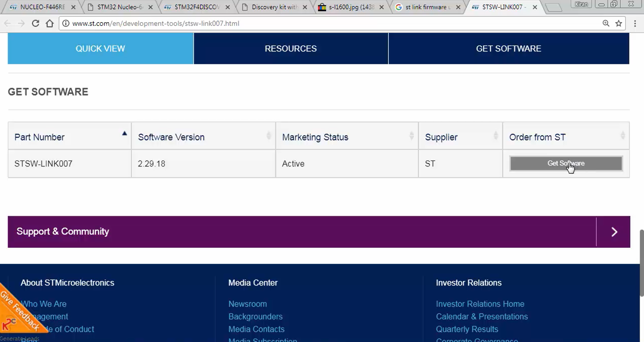Open the Media Contacts link
Screen dimensions: 644x342
coord(256,329)
